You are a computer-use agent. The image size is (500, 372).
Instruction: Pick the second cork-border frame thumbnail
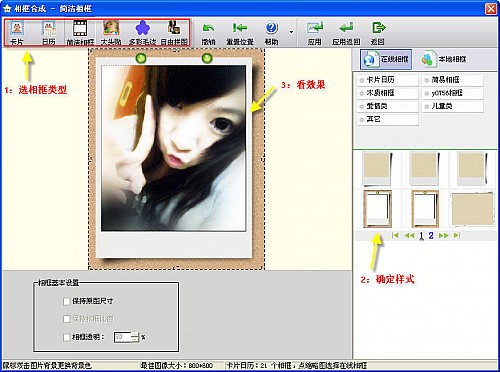point(425,209)
